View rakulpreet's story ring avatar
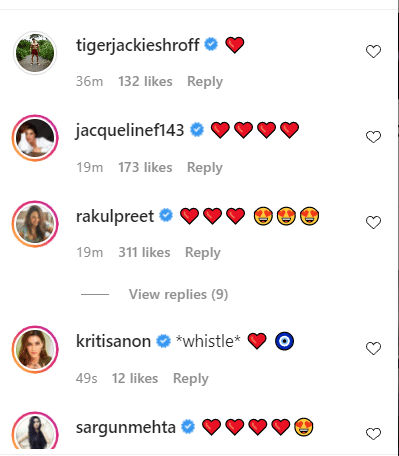Screen dimensions: 399x456 35,224
